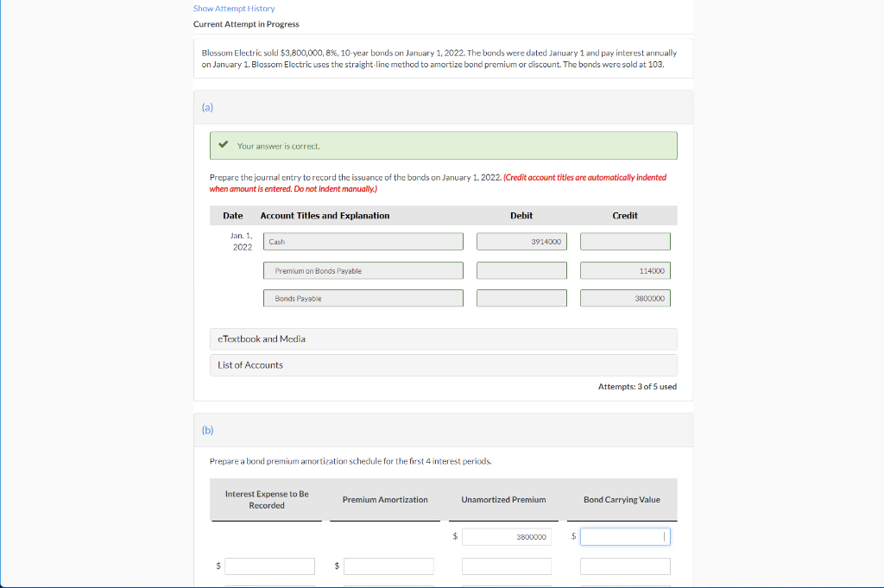Click the empty credit field in Cash row

click(x=625, y=241)
